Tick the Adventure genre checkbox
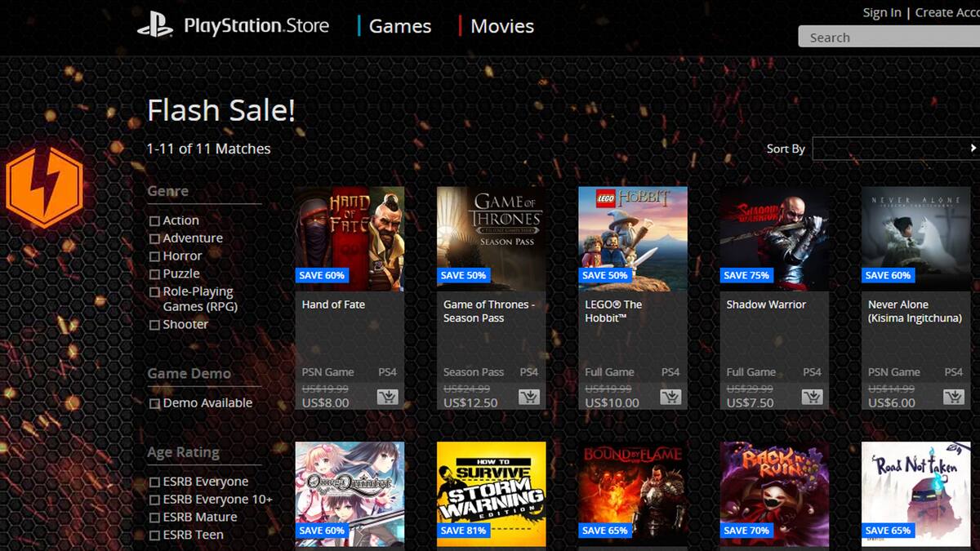980x551 pixels. click(x=154, y=239)
